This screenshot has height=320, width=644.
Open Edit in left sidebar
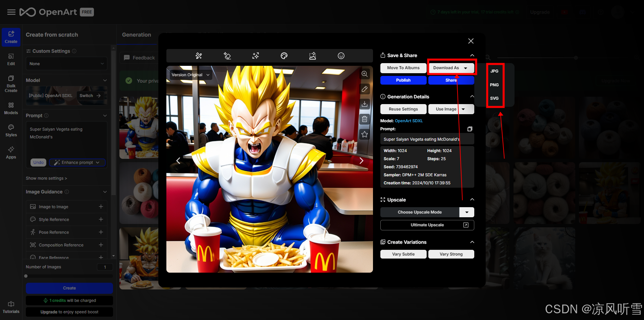[11, 59]
